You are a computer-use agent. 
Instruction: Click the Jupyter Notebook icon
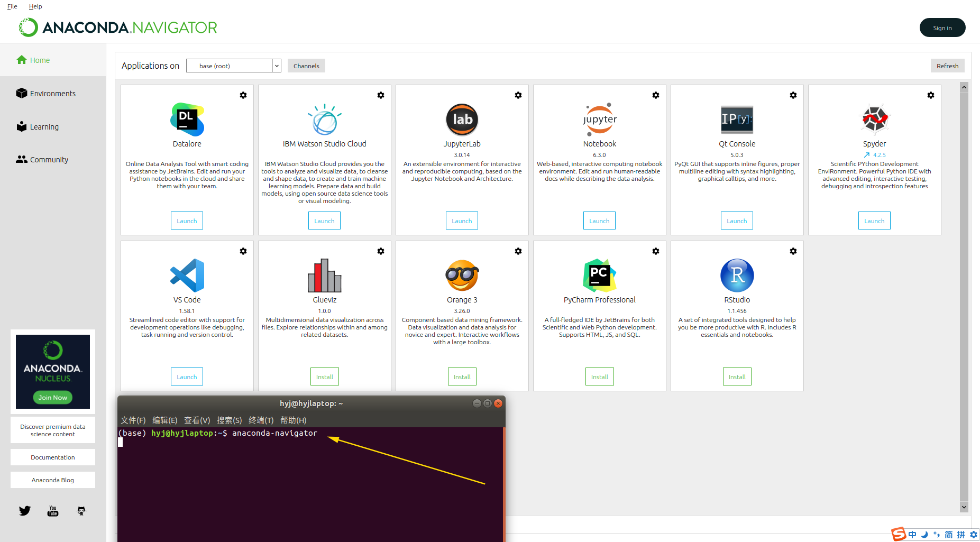point(600,120)
